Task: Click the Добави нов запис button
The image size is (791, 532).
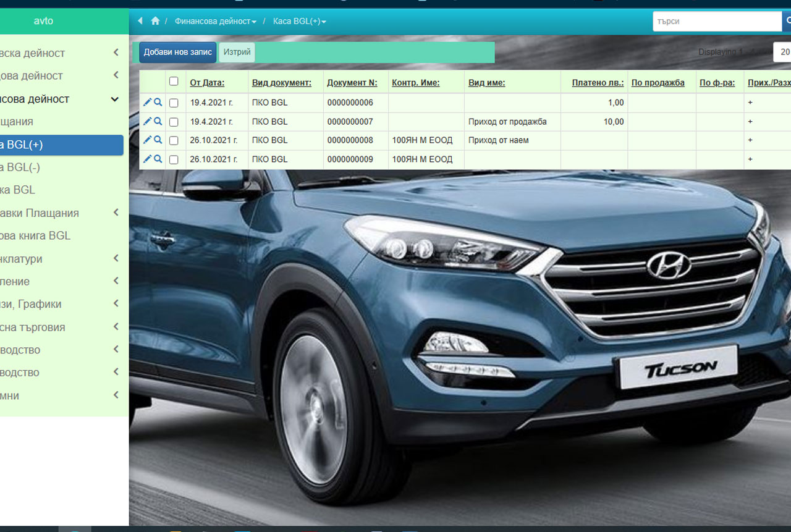Action: click(x=178, y=53)
